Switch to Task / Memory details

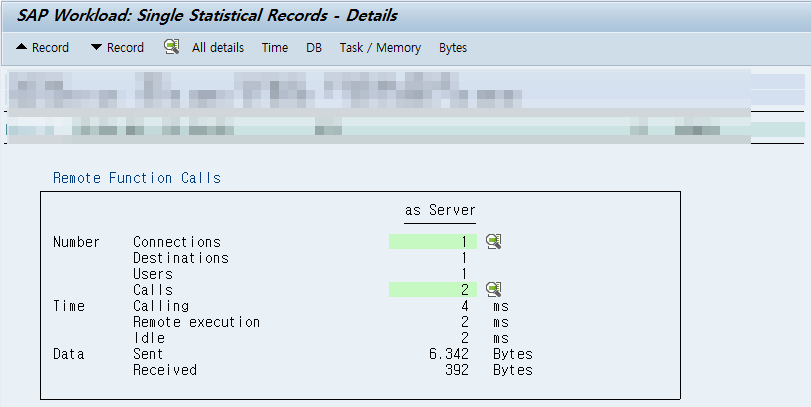point(380,47)
